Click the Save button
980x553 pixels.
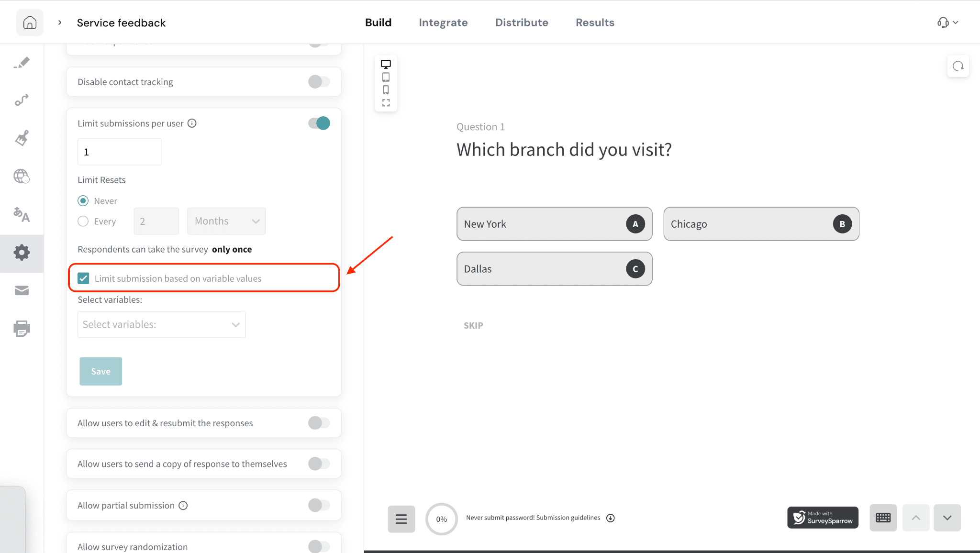click(x=100, y=371)
